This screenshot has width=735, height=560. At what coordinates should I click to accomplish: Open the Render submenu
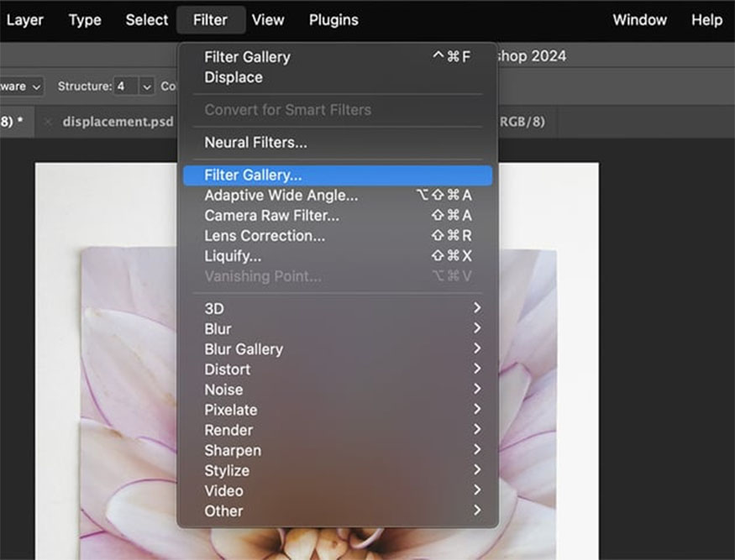[x=338, y=430]
